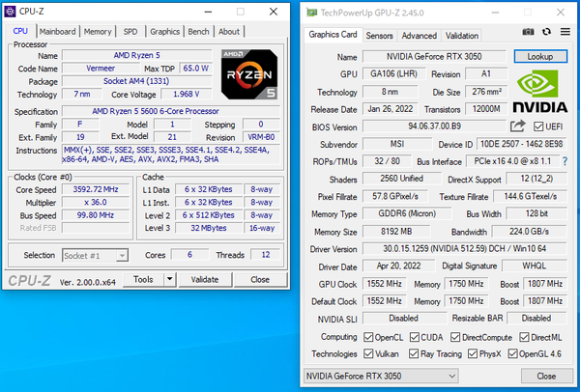Click the GPU-Z refresh icon
The height and width of the screenshot is (392, 580).
pyautogui.click(x=546, y=32)
